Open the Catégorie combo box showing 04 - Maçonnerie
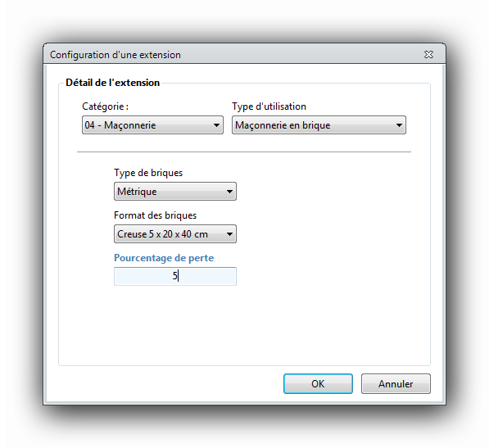This screenshot has height=448, width=489. point(152,125)
